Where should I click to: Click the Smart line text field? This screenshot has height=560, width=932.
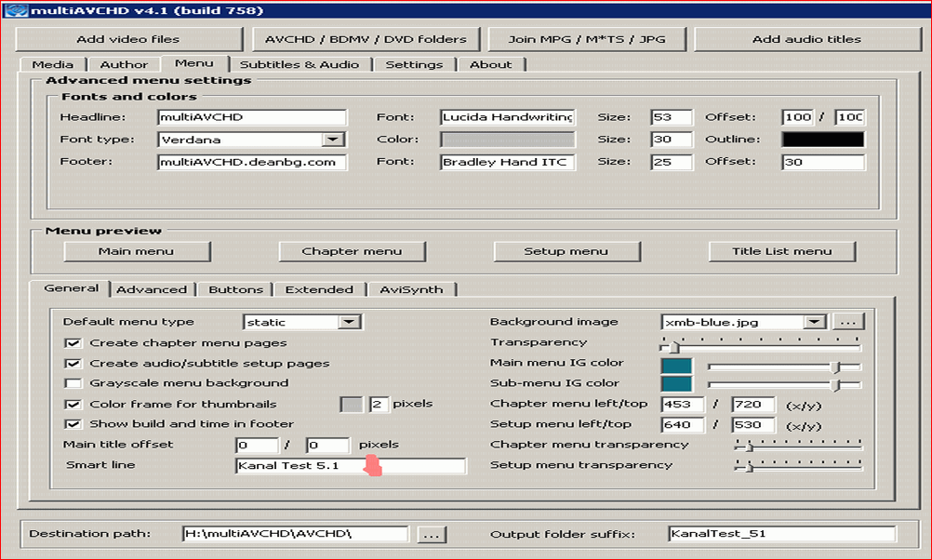coord(350,465)
